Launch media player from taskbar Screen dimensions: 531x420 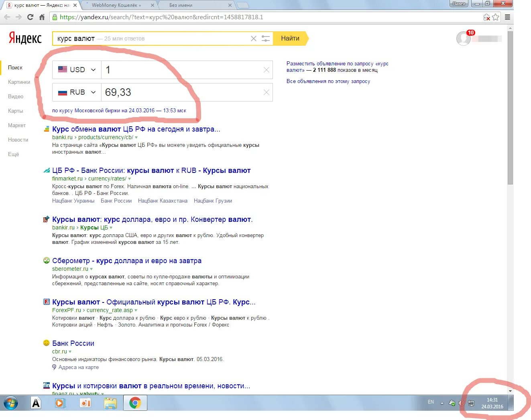click(x=60, y=403)
